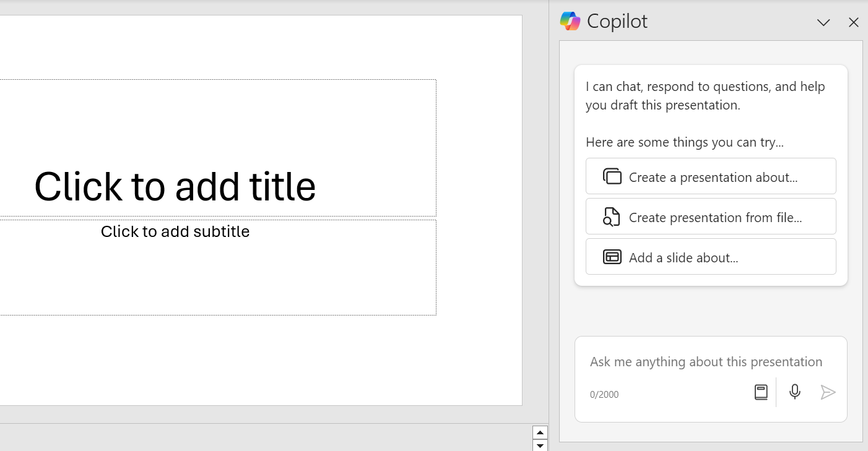The height and width of the screenshot is (451, 868).
Task: Click the "Click to add subtitle" placeholder
Action: coord(175,231)
